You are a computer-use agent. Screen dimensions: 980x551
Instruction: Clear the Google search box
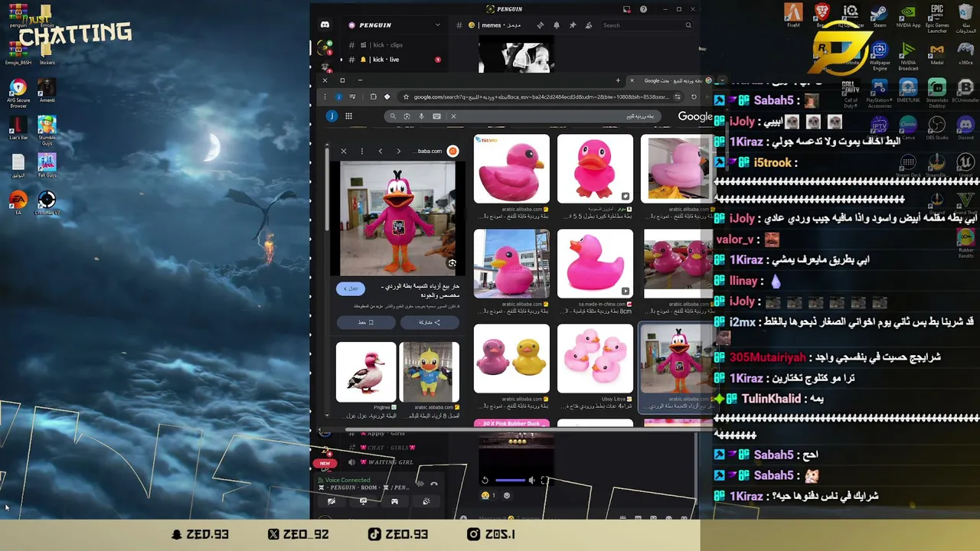(x=453, y=116)
